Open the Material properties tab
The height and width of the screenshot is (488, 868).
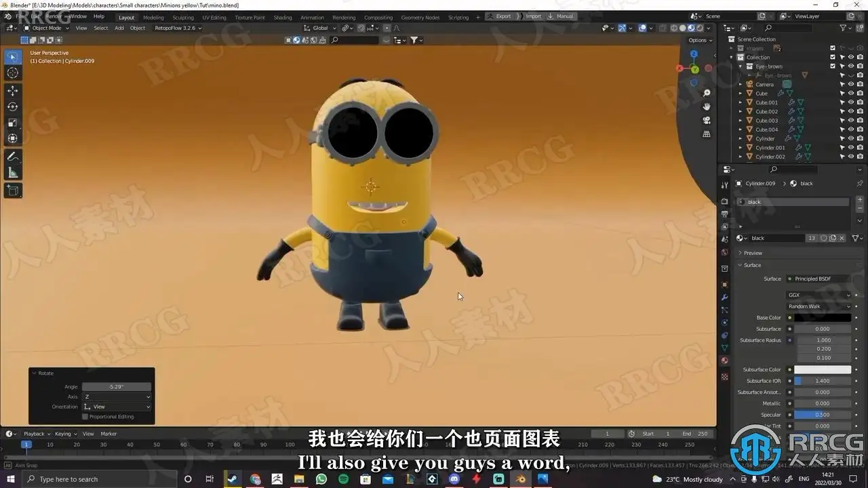[x=724, y=361]
